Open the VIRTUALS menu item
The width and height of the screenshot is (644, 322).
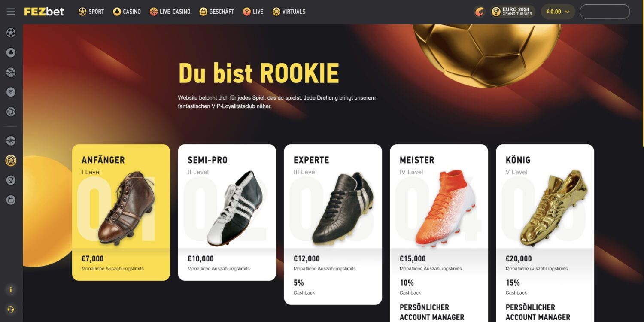coord(289,12)
